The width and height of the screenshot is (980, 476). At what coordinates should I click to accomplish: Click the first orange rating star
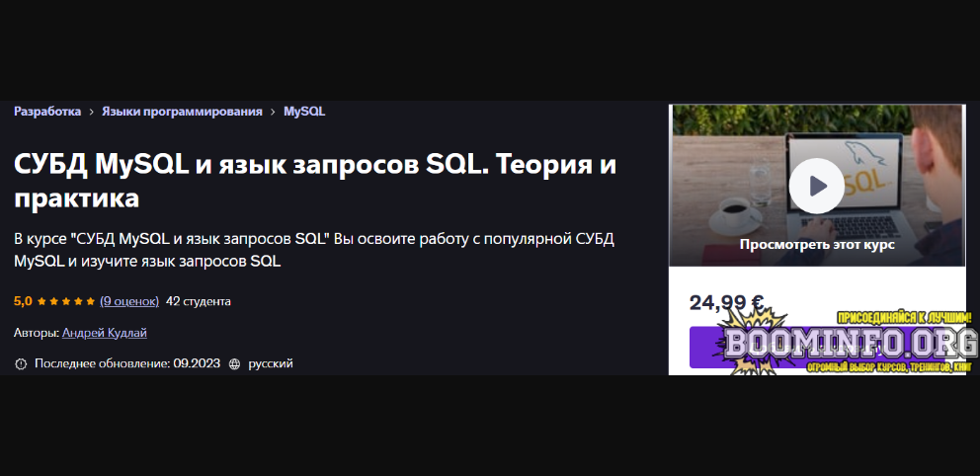[41, 302]
